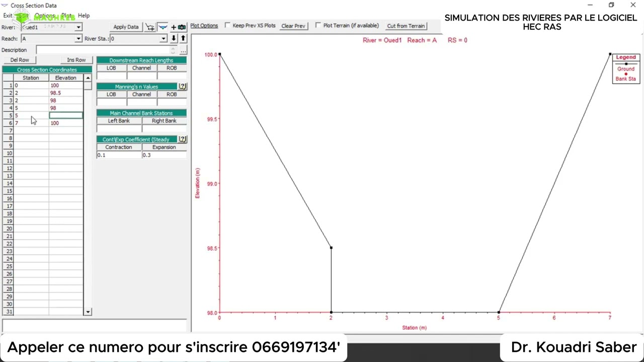Open the Plot Options menu
Image resolution: width=644 pixels, height=362 pixels.
click(x=204, y=26)
